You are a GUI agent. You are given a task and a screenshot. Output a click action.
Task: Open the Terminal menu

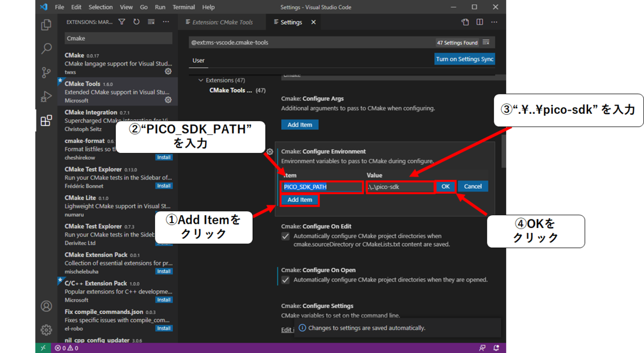point(184,7)
